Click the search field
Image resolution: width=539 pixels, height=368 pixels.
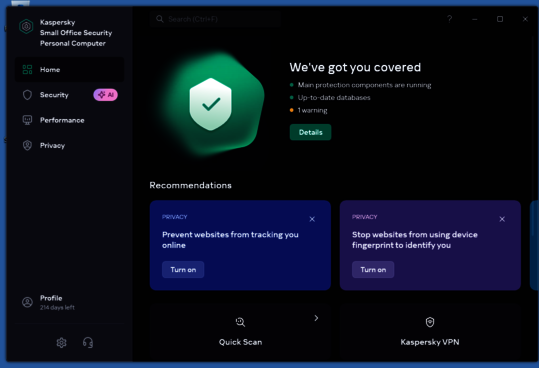pyautogui.click(x=215, y=19)
